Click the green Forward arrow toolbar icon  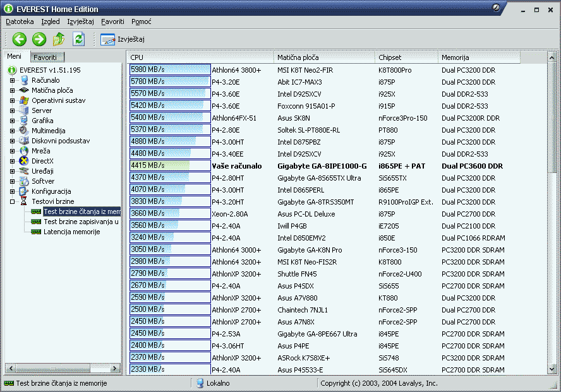[x=39, y=39]
